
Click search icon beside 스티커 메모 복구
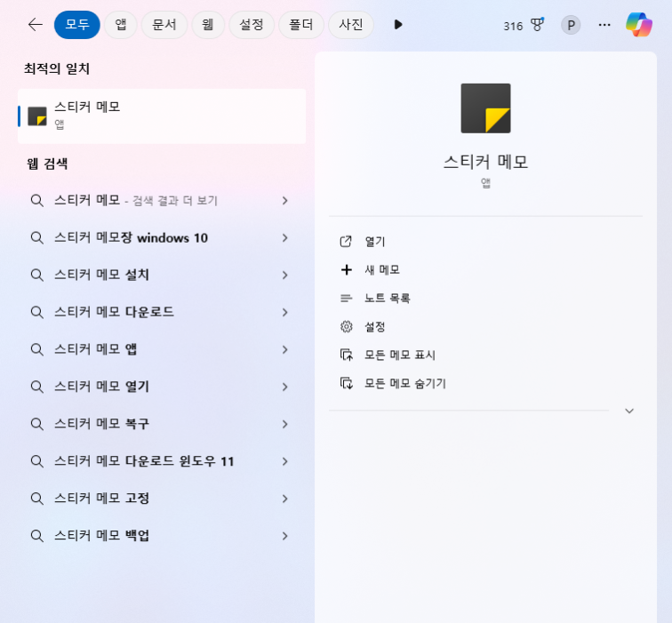click(37, 424)
